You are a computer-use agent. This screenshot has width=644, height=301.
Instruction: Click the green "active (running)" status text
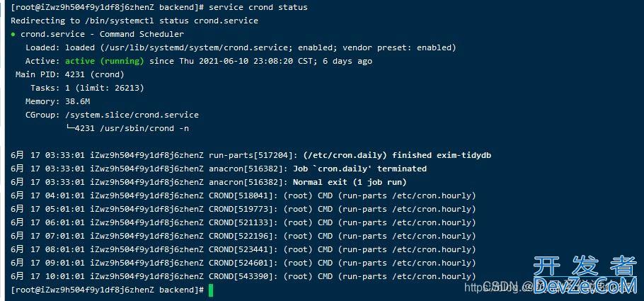(109, 61)
